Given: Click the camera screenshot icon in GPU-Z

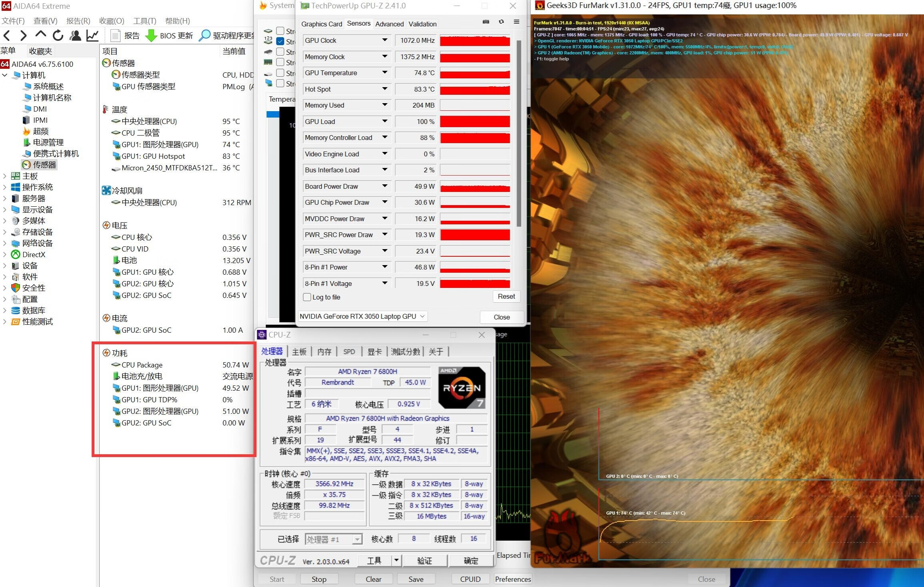Looking at the screenshot, I should click(486, 22).
